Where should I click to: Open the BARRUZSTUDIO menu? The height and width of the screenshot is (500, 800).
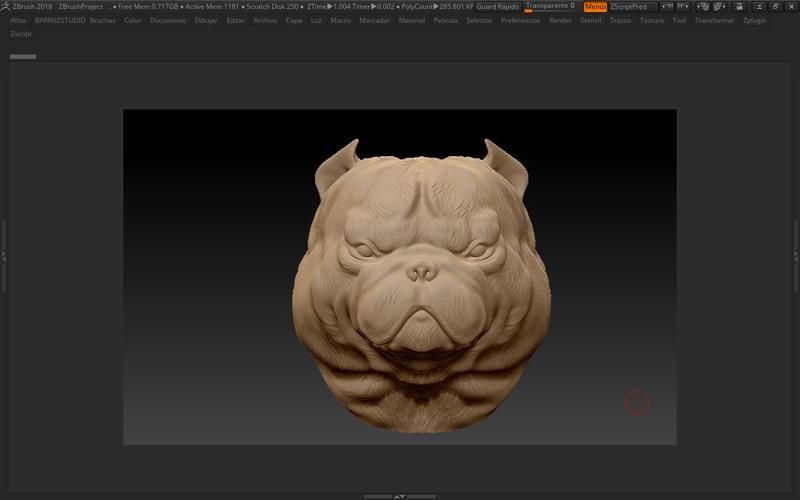coord(60,20)
